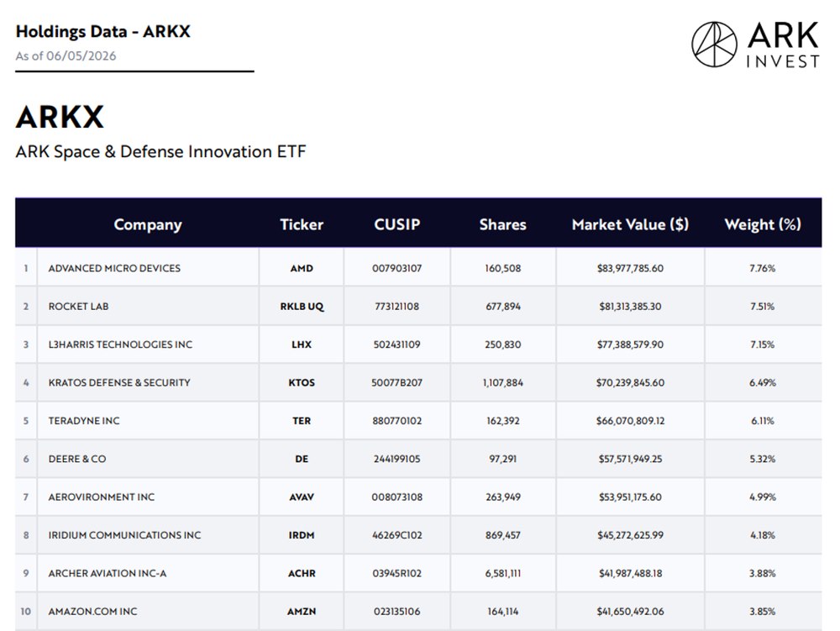
Task: Select the AMD ticker cell
Action: (302, 268)
